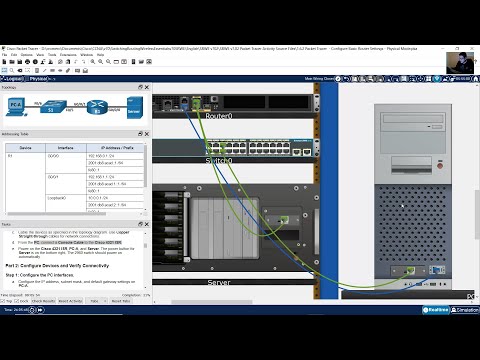Click the Simulation mode button
The width and height of the screenshot is (480, 360).
[465, 310]
